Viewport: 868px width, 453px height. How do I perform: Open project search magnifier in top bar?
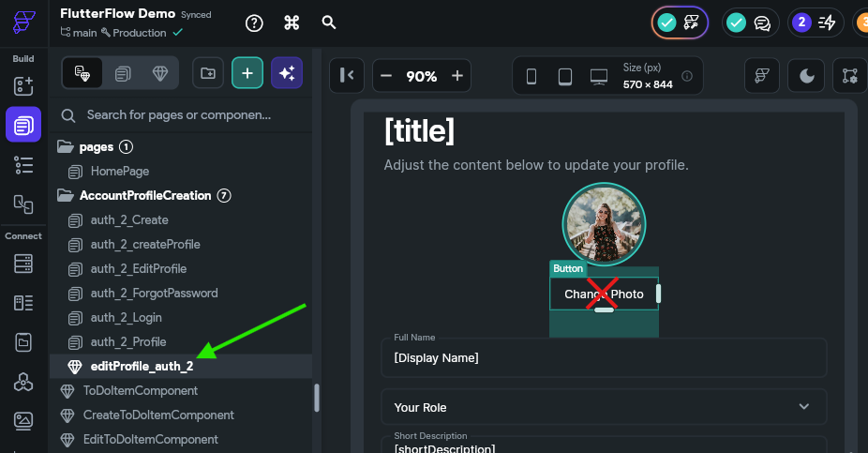pyautogui.click(x=329, y=23)
